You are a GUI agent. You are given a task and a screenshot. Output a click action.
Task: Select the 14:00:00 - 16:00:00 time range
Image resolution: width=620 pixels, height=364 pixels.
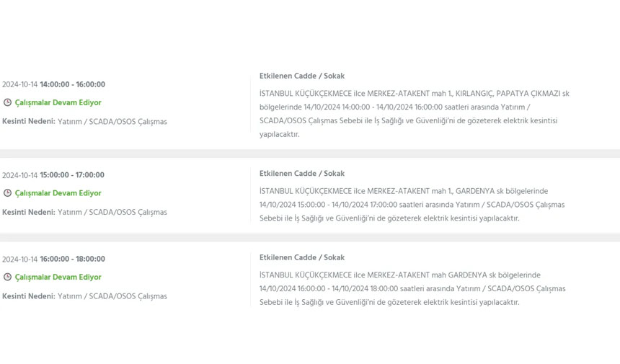pos(72,85)
